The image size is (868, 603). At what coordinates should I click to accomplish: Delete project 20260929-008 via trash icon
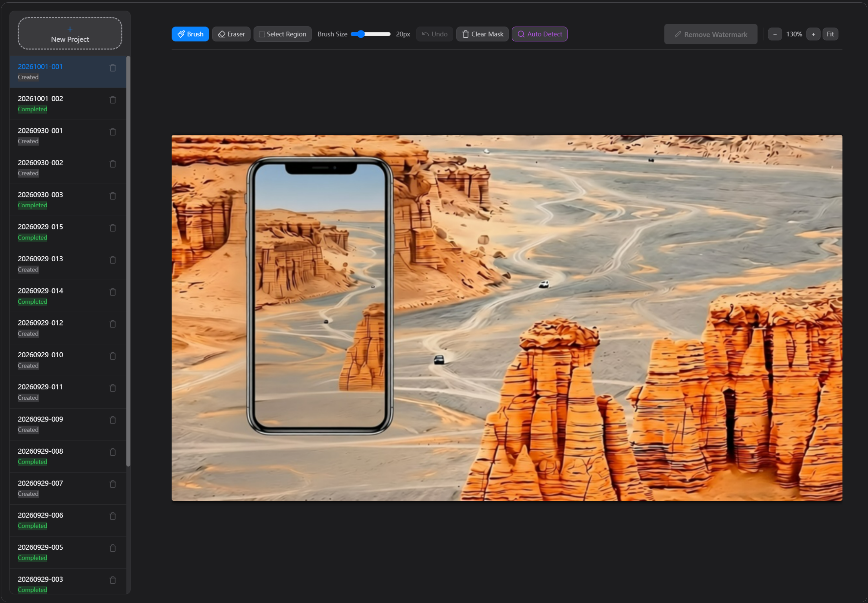(x=113, y=453)
